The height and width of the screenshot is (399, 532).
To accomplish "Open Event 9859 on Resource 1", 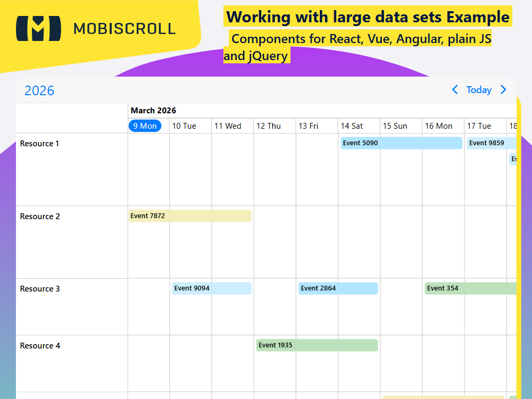I will point(486,143).
